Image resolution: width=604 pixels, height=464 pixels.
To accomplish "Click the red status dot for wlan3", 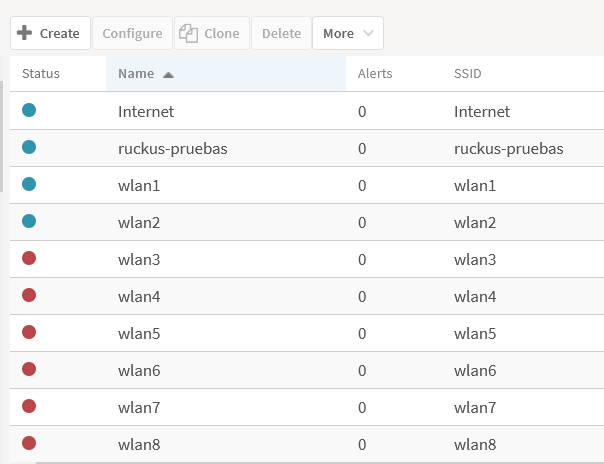I will pos(29,259).
